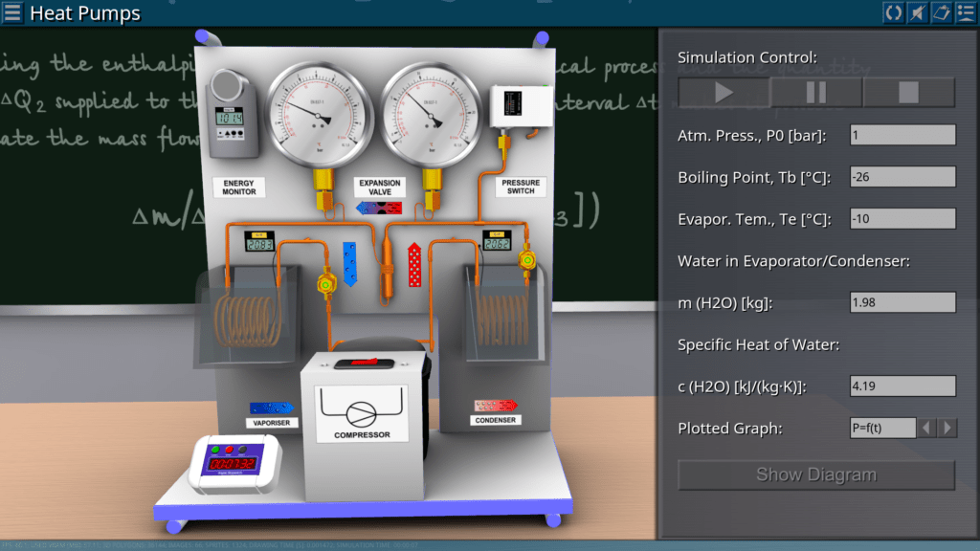The width and height of the screenshot is (980, 551).
Task: Switch to previous plotted graph arrow
Action: pos(926,428)
